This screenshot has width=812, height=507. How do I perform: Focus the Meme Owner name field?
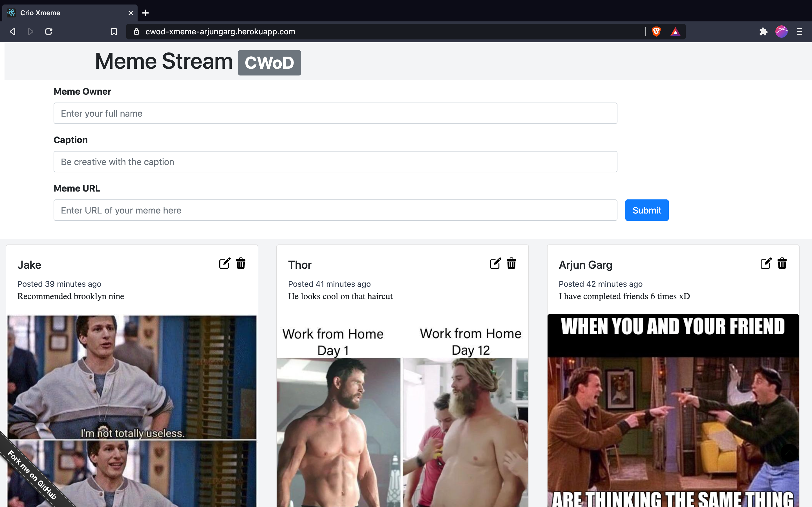[x=335, y=113]
